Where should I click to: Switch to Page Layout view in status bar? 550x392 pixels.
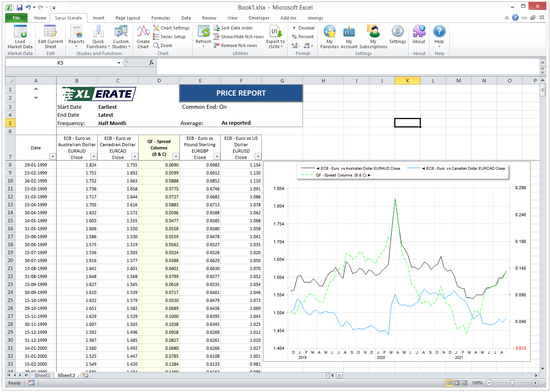tap(457, 383)
